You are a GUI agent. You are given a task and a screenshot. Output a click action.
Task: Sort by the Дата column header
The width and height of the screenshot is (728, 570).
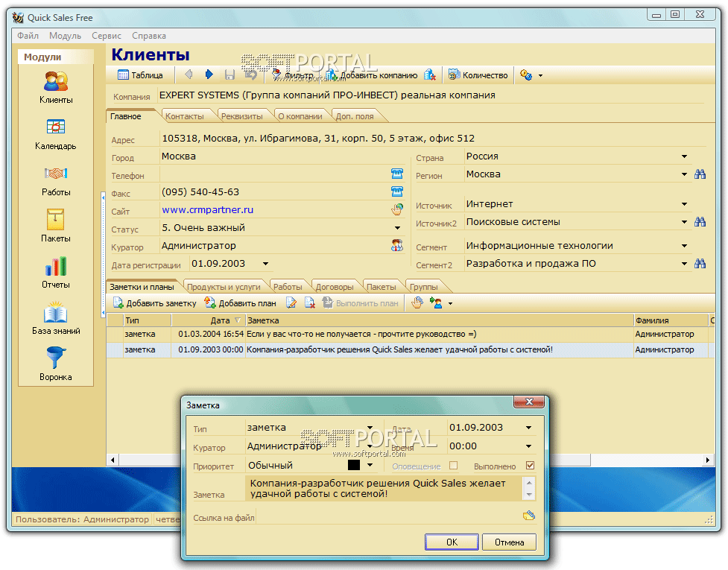point(209,320)
